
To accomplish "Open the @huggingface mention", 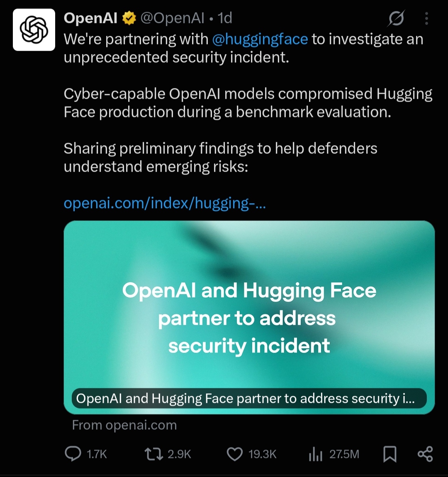I will point(260,39).
